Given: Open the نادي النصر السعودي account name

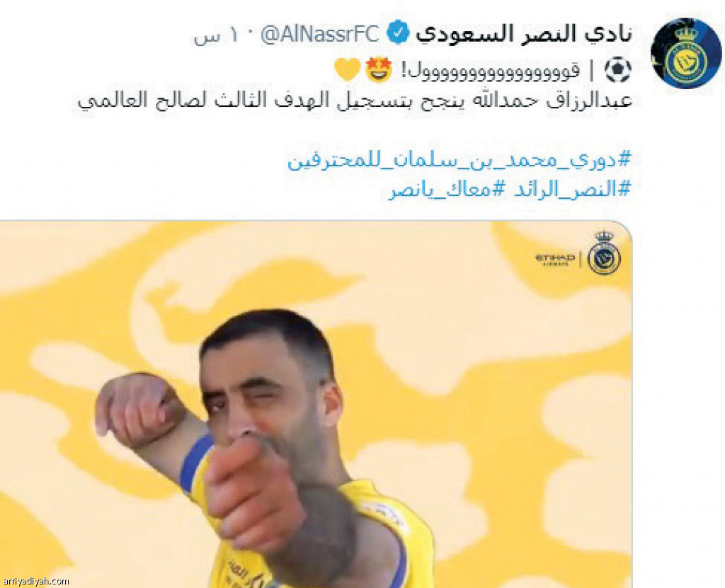Looking at the screenshot, I should click(523, 34).
